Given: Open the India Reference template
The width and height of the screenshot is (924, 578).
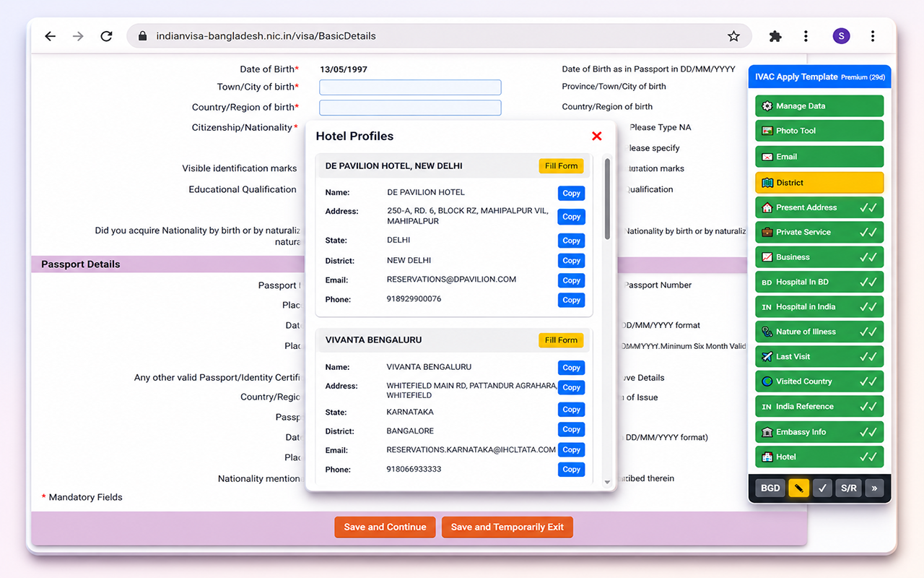Looking at the screenshot, I should point(819,407).
